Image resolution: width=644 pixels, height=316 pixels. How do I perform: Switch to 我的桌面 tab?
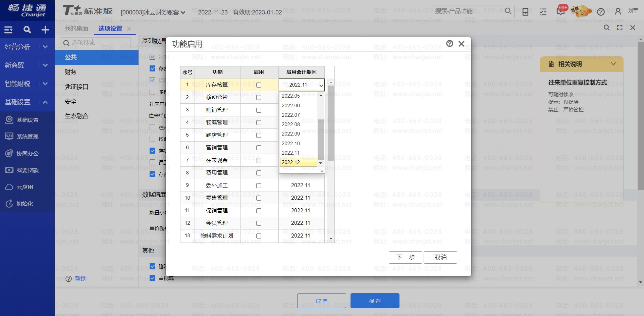pyautogui.click(x=76, y=29)
